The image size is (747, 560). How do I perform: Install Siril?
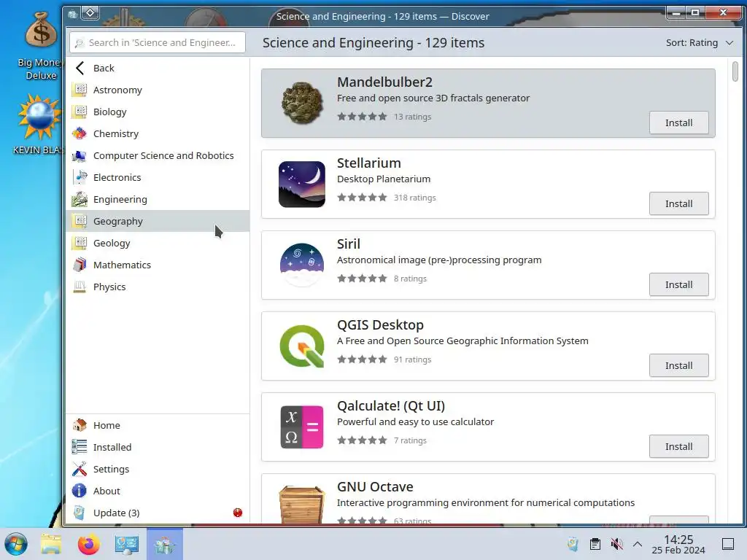click(x=678, y=285)
